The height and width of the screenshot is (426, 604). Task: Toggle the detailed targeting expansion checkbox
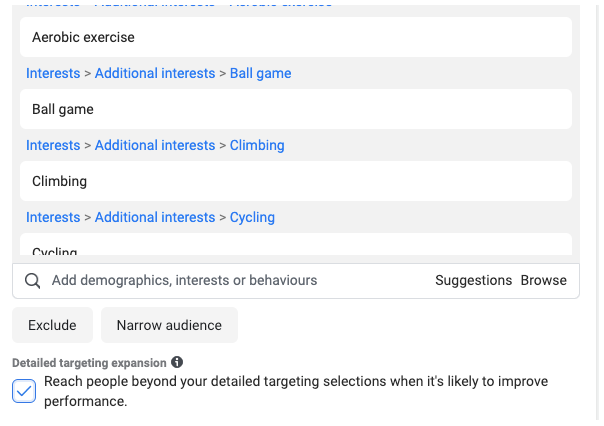coord(24,391)
